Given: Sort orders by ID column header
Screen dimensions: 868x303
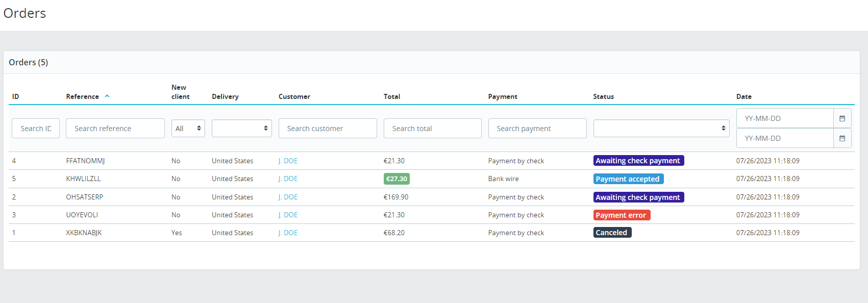Looking at the screenshot, I should tap(16, 96).
